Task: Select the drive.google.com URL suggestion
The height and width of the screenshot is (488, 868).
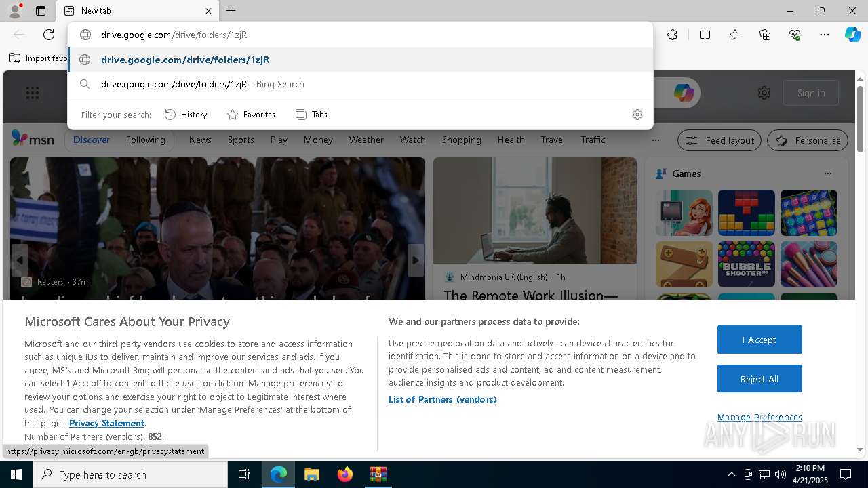Action: click(x=360, y=60)
